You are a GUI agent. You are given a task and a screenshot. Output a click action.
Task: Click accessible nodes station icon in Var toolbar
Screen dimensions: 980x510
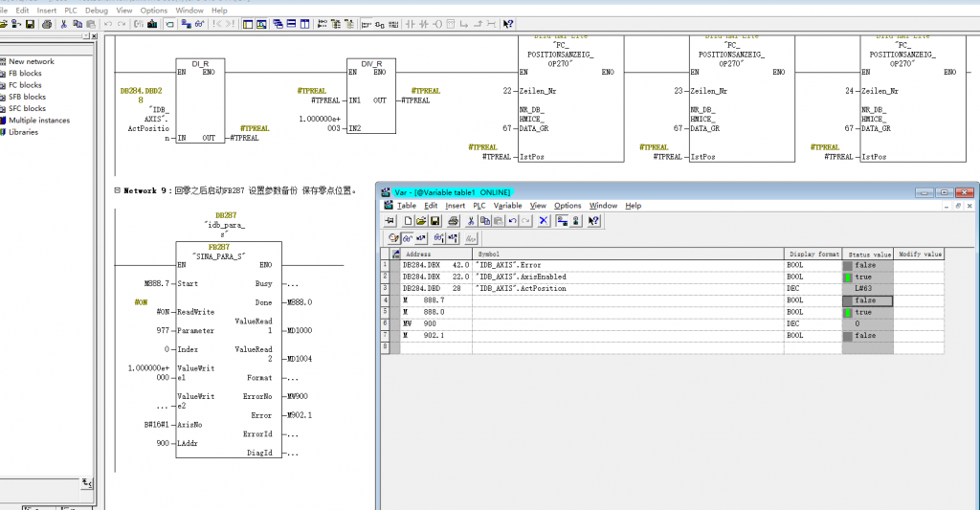tap(575, 221)
